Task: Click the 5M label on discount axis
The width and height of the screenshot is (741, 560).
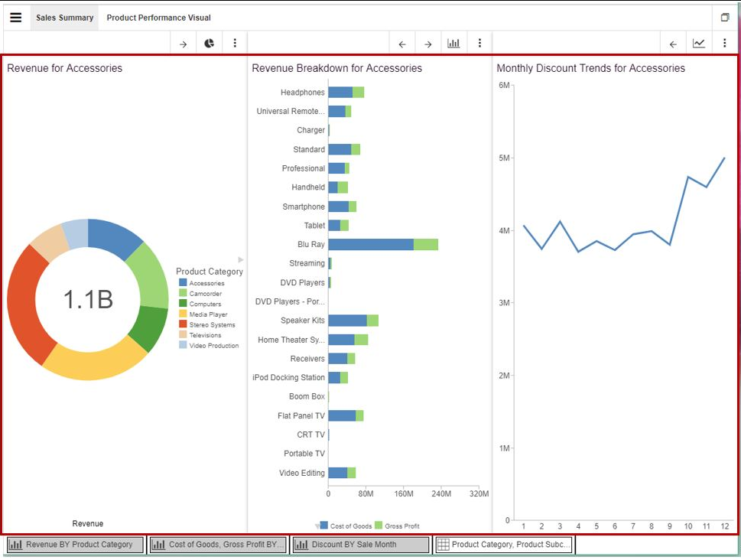Action: 504,158
